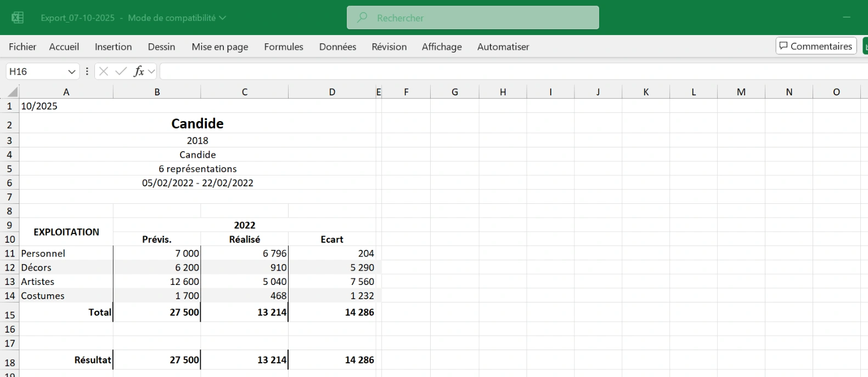Open the Commentaires pane button
This screenshot has height=377, width=868.
pyautogui.click(x=816, y=46)
